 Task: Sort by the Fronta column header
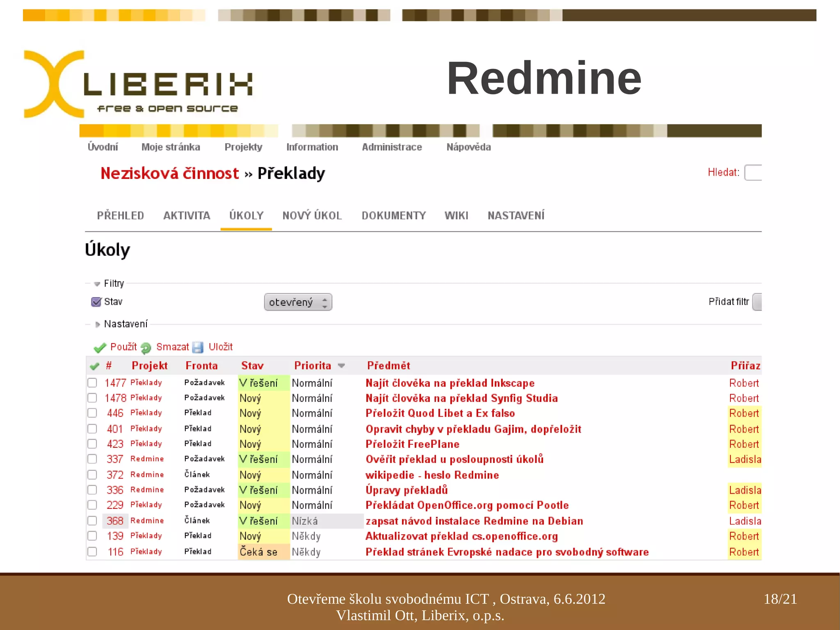pos(201,366)
